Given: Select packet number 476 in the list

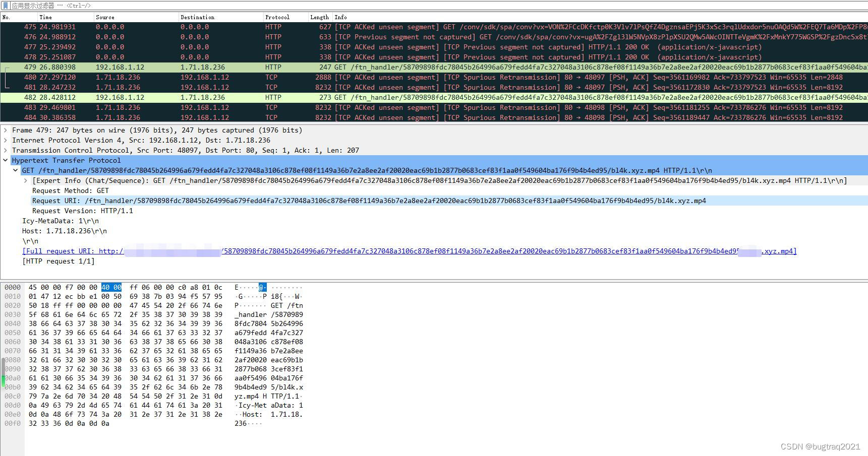Looking at the screenshot, I should coord(434,37).
